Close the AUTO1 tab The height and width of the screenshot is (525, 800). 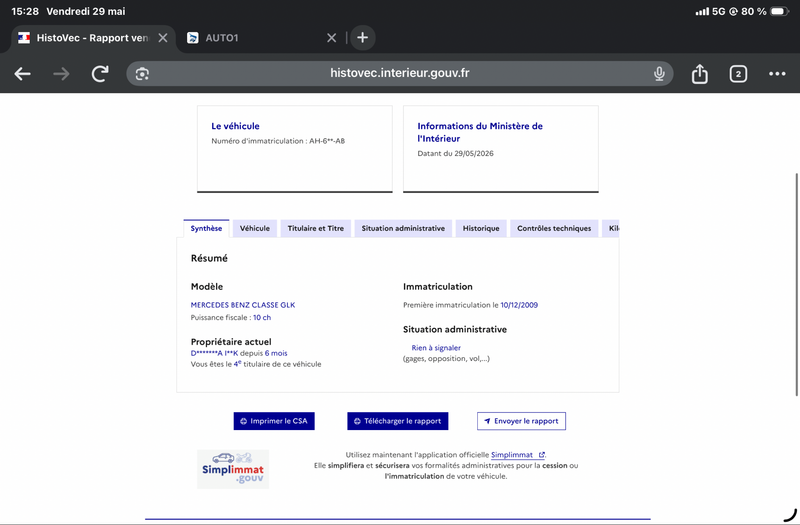332,38
